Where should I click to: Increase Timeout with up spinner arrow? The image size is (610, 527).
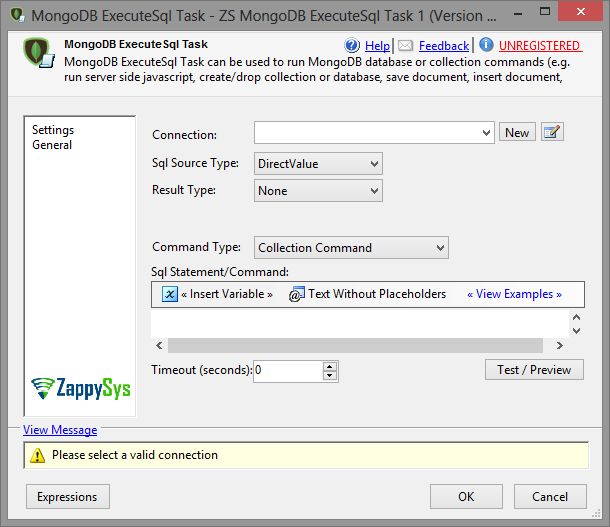click(330, 366)
